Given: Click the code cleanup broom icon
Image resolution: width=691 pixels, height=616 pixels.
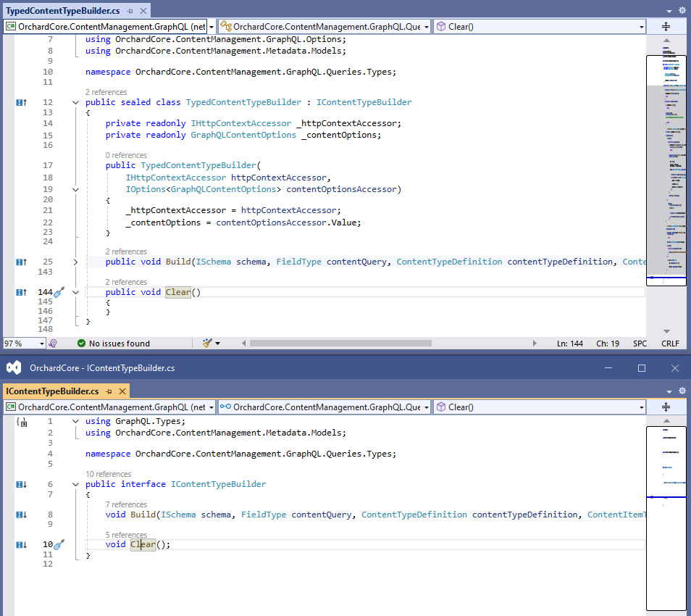Looking at the screenshot, I should pos(207,343).
